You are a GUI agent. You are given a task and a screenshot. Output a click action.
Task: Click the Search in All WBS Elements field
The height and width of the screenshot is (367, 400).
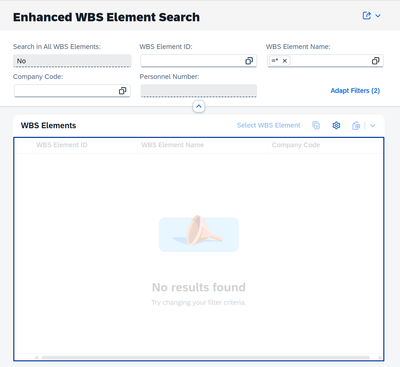72,61
